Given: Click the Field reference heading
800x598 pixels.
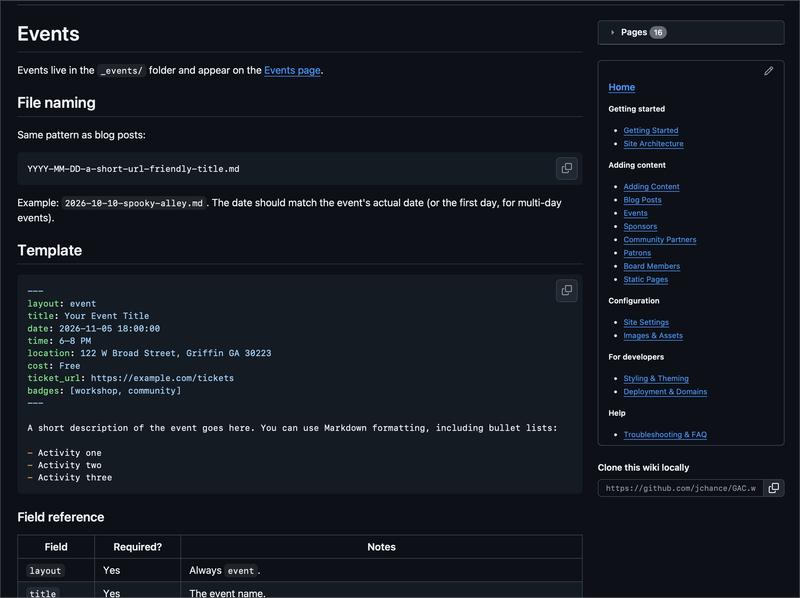Looking at the screenshot, I should pos(61,517).
